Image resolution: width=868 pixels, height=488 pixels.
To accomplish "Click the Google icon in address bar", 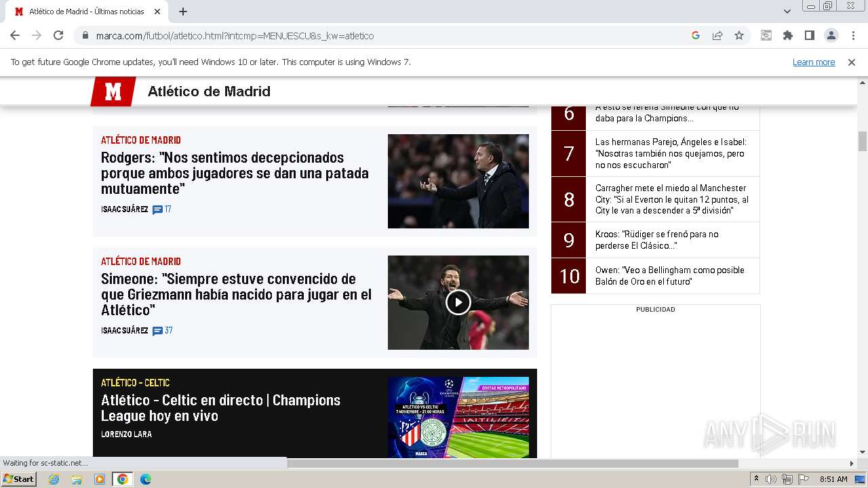I will coord(696,35).
